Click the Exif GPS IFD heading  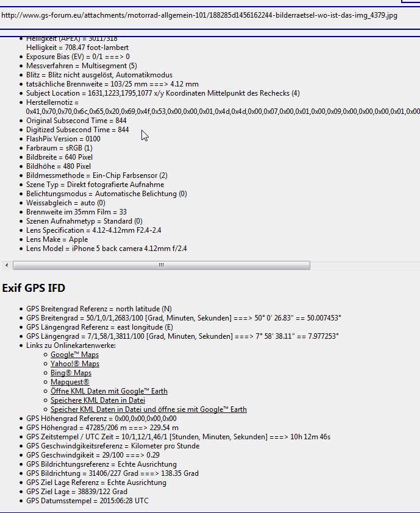tap(34, 288)
